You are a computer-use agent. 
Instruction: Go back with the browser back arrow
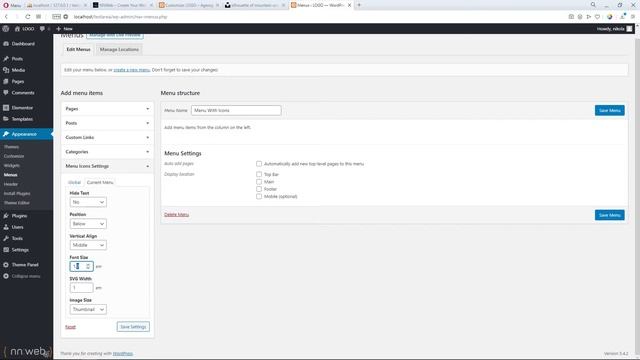pos(6,17)
